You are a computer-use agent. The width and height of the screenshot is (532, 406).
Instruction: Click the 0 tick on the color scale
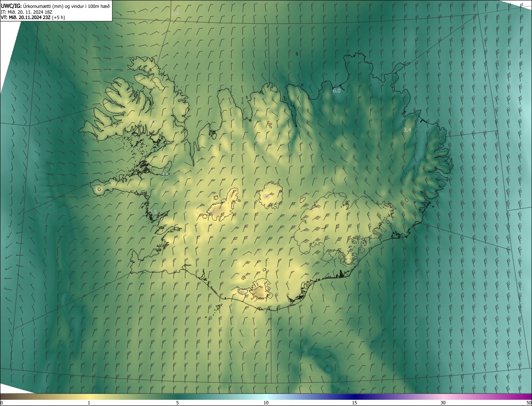click(x=2, y=403)
